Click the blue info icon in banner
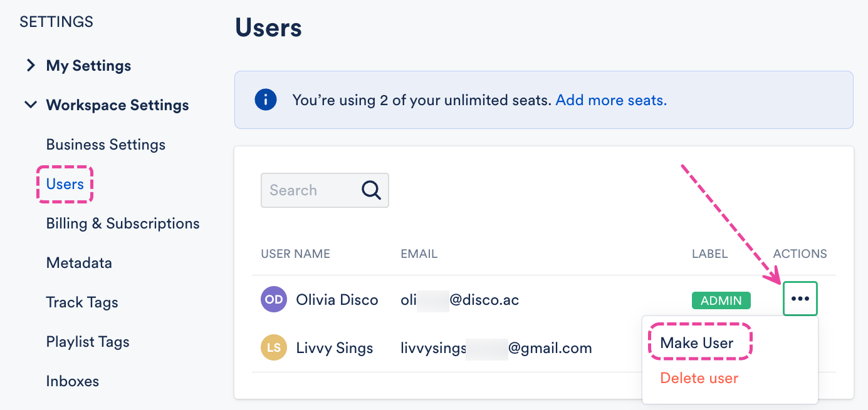Image resolution: width=868 pixels, height=410 pixels. point(266,100)
